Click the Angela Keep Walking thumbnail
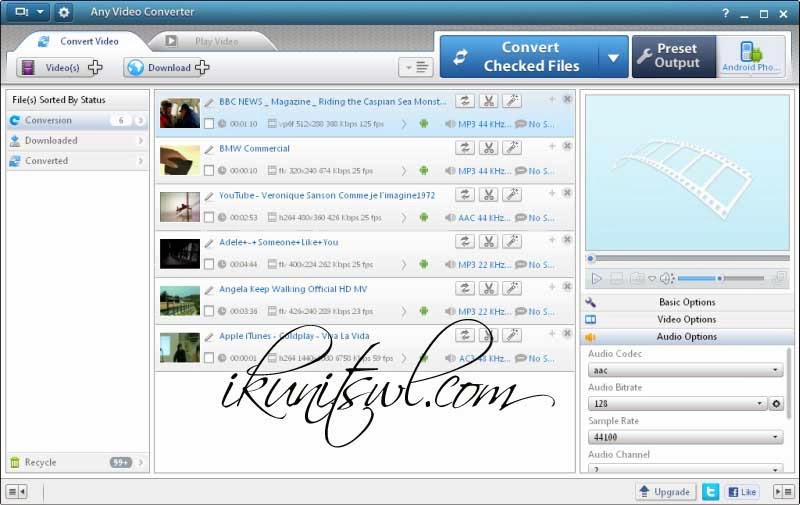The image size is (800, 505). (x=180, y=301)
